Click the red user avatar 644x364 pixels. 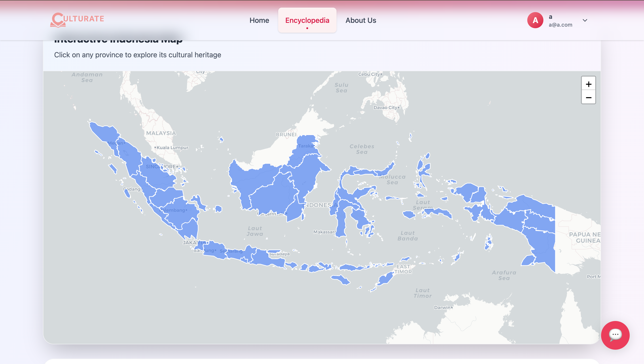point(535,20)
